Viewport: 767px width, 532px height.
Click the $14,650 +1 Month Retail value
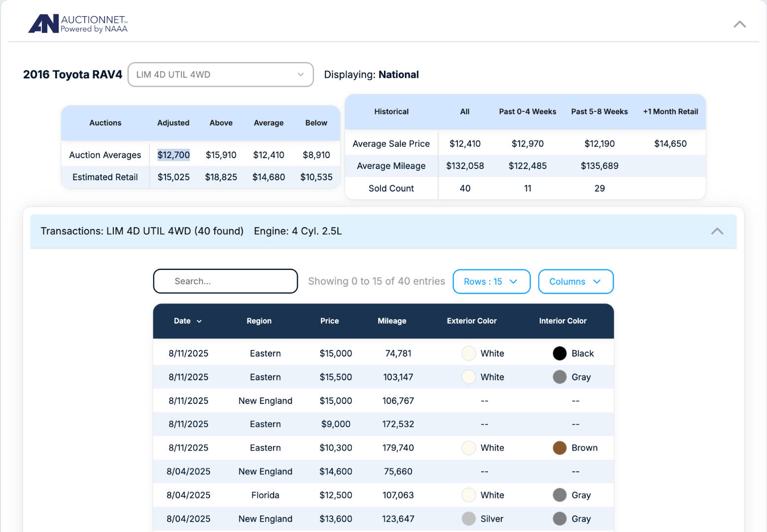[670, 143]
